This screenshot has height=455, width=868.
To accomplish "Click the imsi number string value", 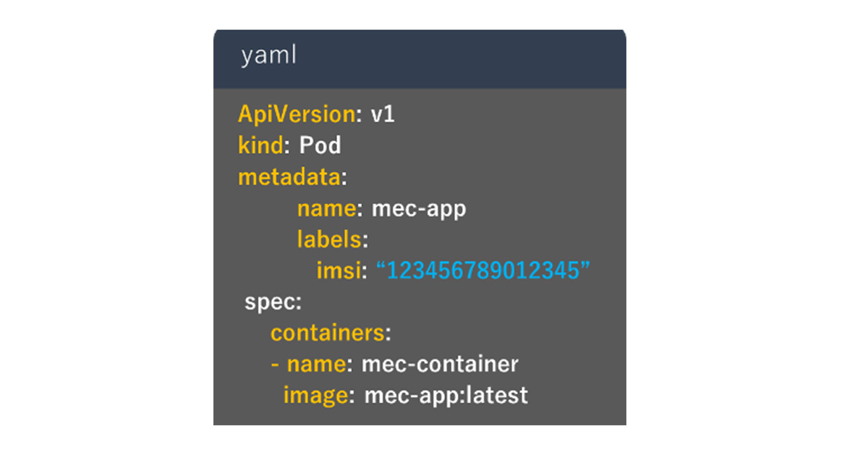I will (483, 271).
